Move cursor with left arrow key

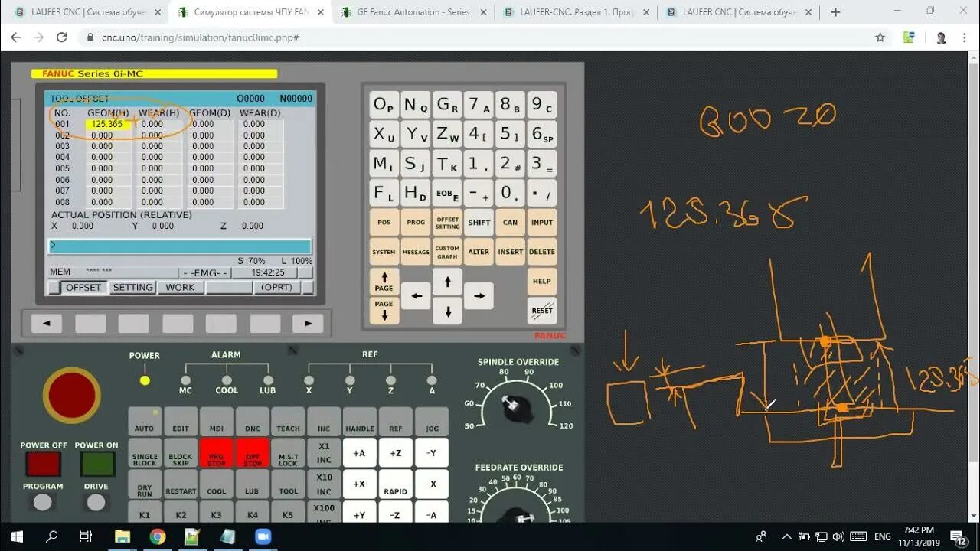416,295
